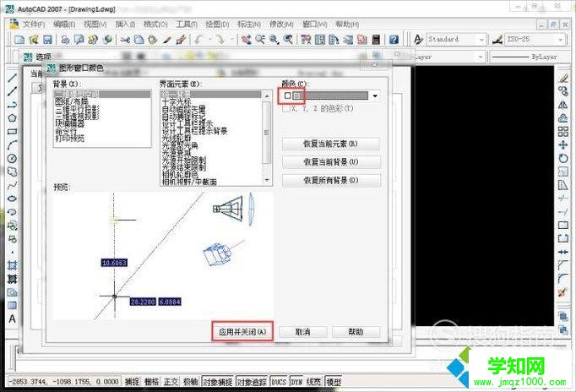576x392 pixels.
Task: Toggle the 对象捕捉 object snap button
Action: (x=218, y=382)
